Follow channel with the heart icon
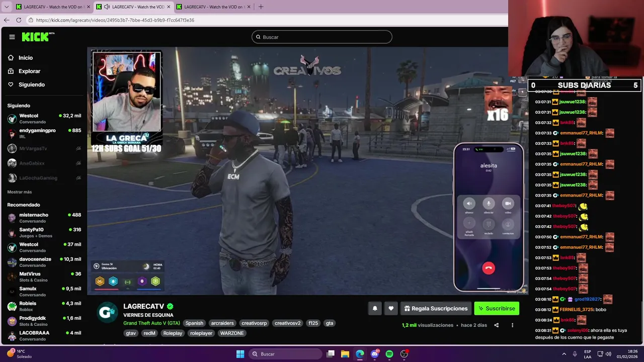The height and width of the screenshot is (362, 644). [391, 309]
